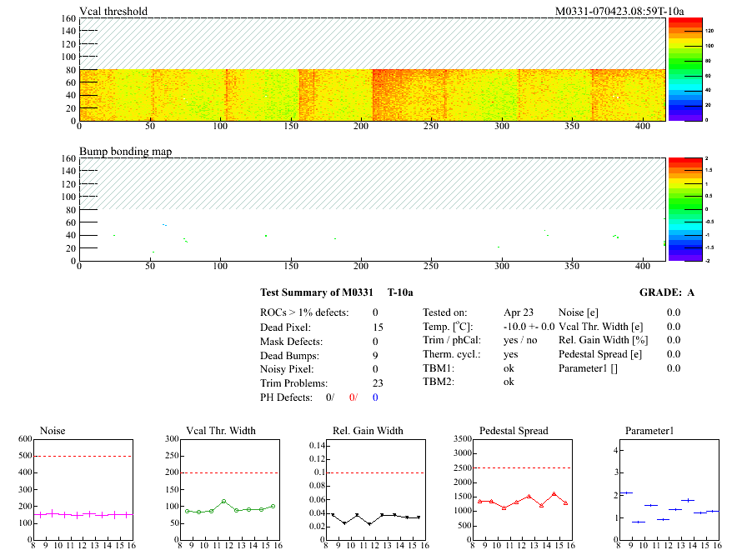
Task: Select the Trim Problems value 23
Action: [x=379, y=383]
